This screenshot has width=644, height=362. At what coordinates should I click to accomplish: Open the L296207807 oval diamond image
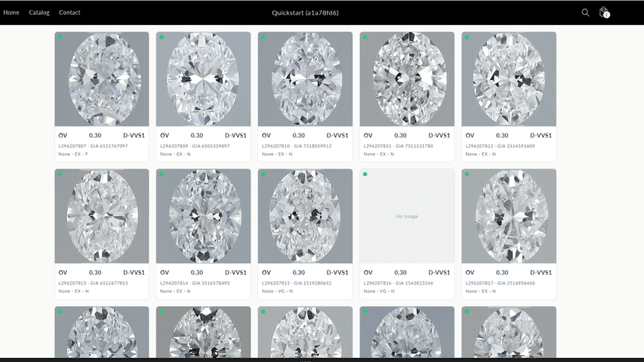click(102, 79)
